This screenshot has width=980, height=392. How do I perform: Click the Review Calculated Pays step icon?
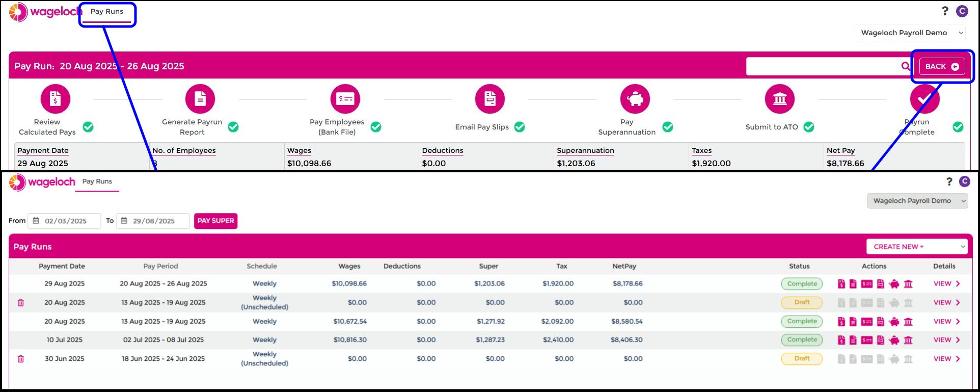tap(56, 99)
